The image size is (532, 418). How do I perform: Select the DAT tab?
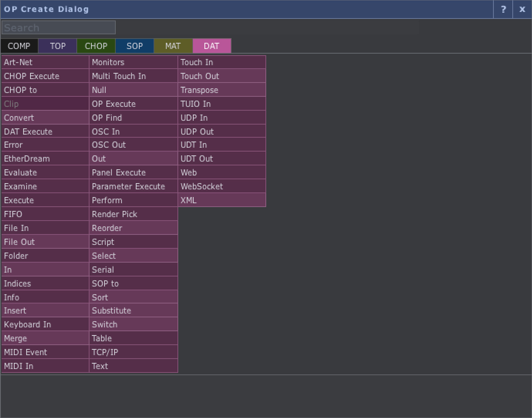tap(211, 46)
